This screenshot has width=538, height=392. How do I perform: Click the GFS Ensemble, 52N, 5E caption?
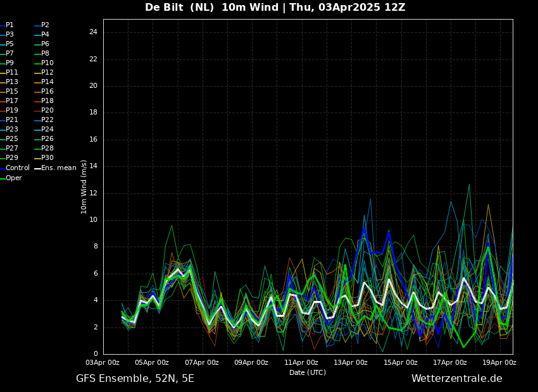coord(135,379)
